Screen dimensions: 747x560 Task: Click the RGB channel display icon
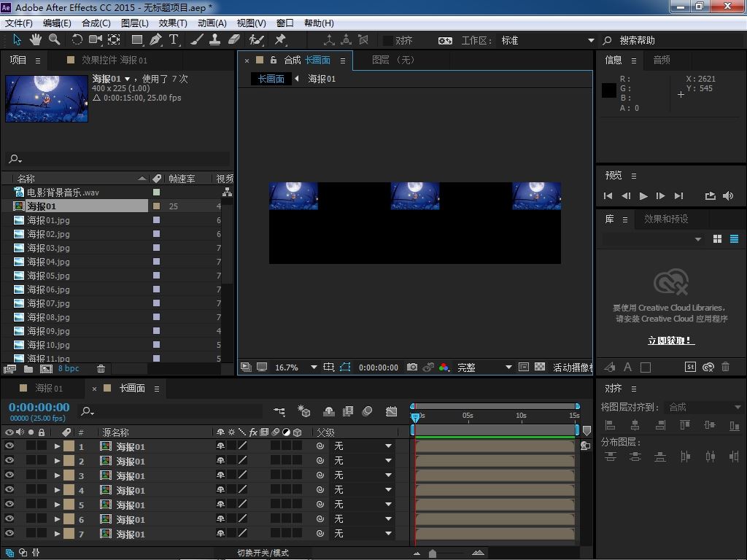444,367
